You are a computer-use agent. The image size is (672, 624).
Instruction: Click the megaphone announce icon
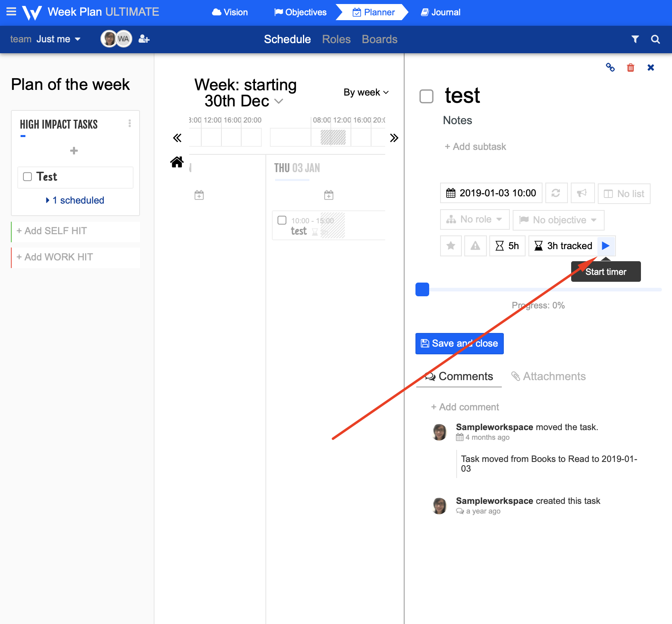tap(582, 193)
